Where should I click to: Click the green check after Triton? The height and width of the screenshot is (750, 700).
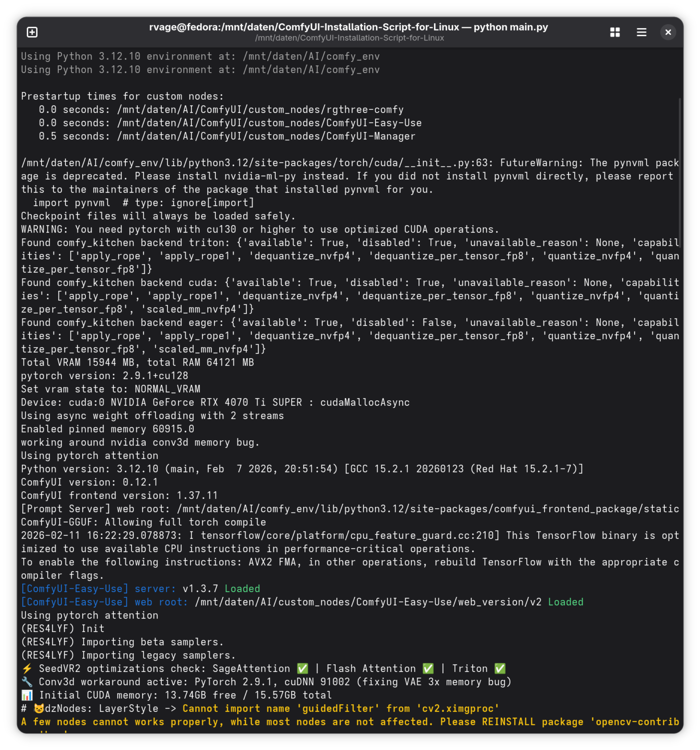pyautogui.click(x=500, y=668)
